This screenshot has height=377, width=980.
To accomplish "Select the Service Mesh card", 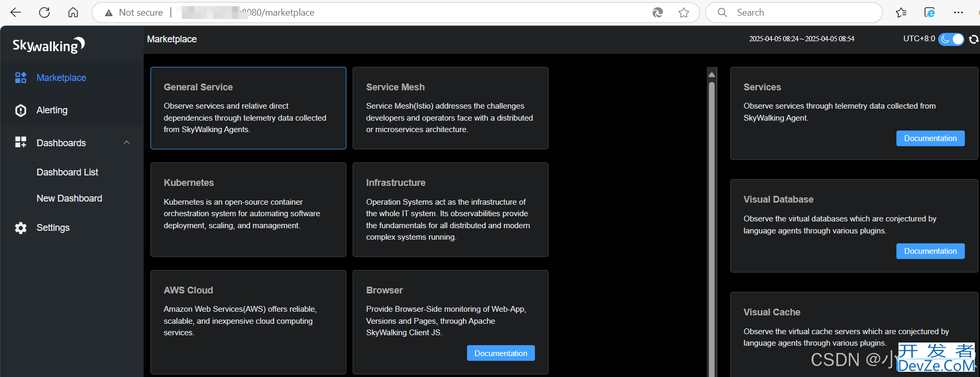I will coord(450,108).
